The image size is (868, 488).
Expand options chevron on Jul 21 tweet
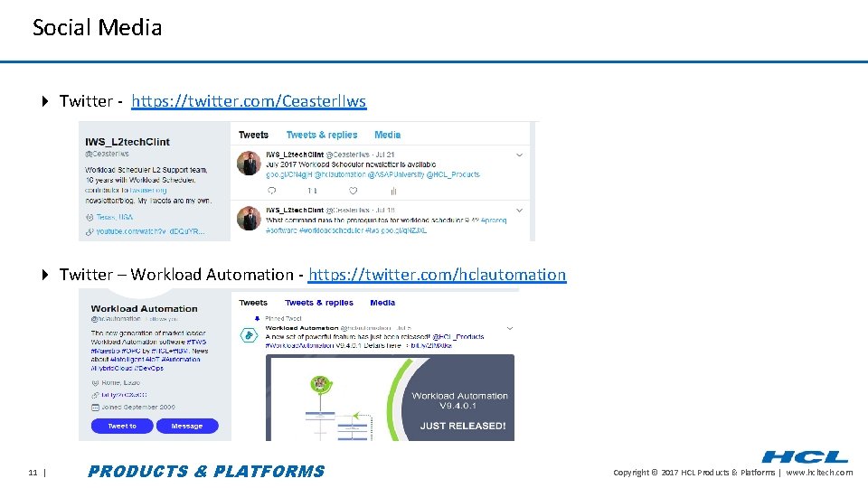coord(519,155)
